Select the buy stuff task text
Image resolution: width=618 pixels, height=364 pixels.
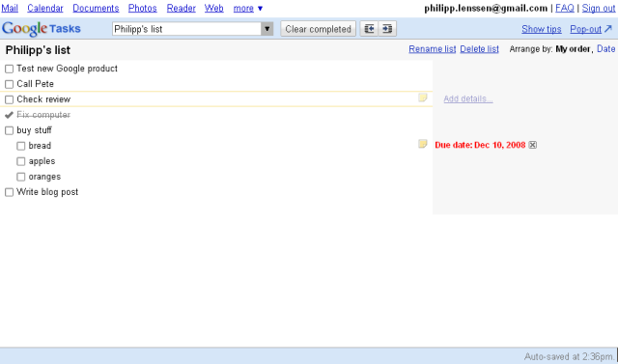(x=34, y=130)
